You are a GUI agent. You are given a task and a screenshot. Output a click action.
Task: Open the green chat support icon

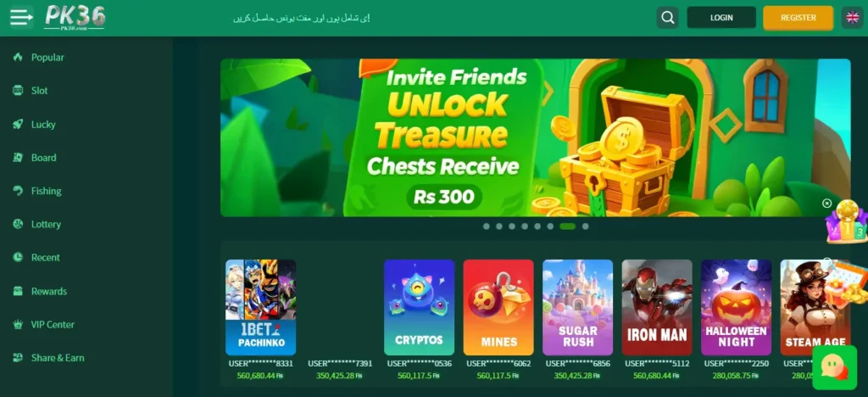[x=834, y=366]
